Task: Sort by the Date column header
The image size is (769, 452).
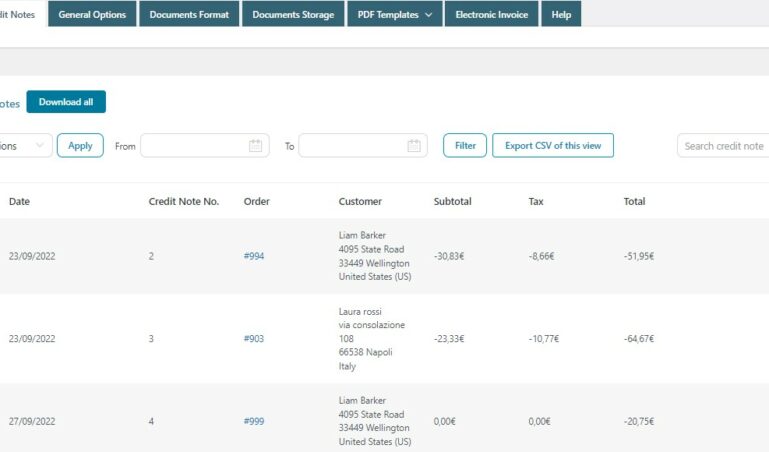Action: pos(20,201)
